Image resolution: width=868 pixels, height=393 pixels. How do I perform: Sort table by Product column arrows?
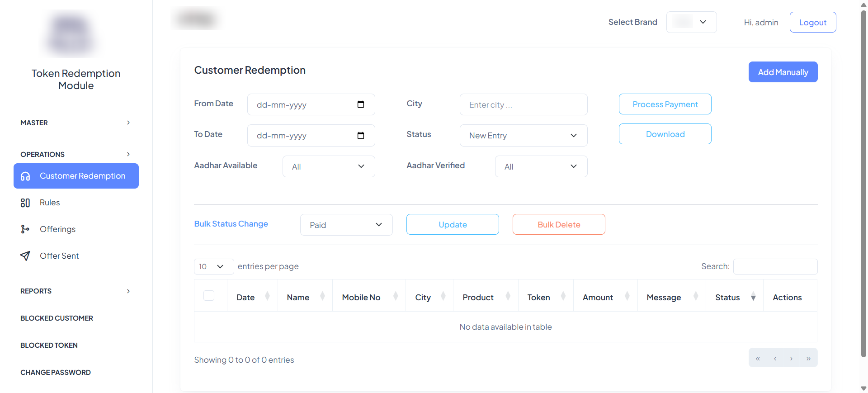coord(508,296)
